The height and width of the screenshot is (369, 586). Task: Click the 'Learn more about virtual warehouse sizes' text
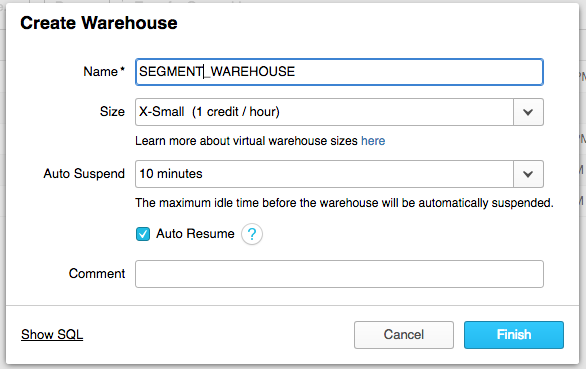click(x=246, y=141)
